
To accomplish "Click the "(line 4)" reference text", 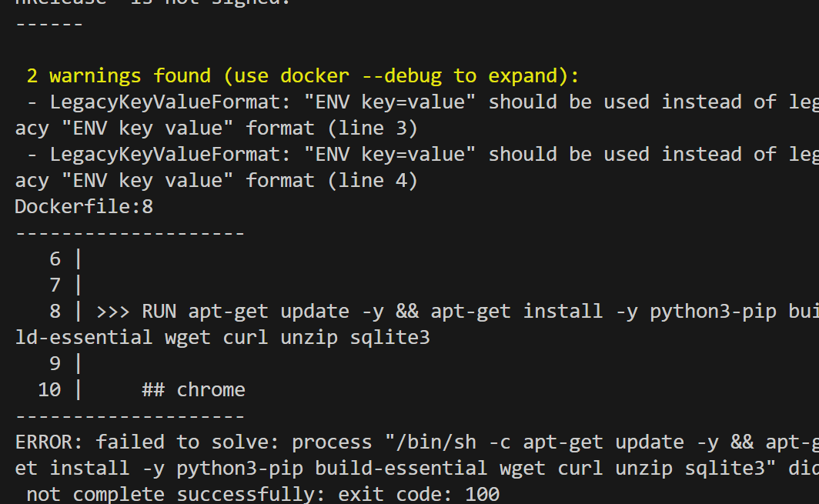I will pos(373,181).
